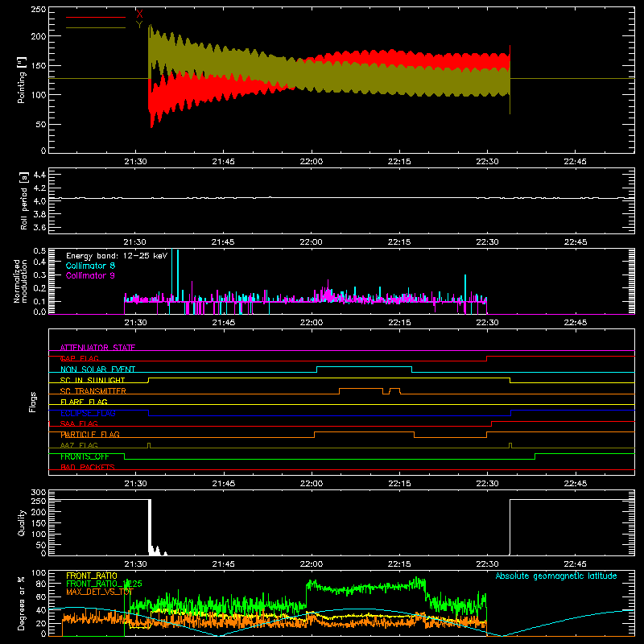Click the "Normalized modulation" axis title

20,281
